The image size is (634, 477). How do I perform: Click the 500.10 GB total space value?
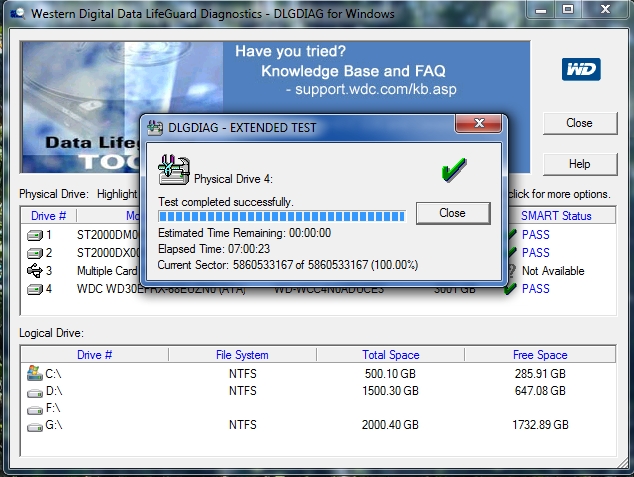point(390,374)
